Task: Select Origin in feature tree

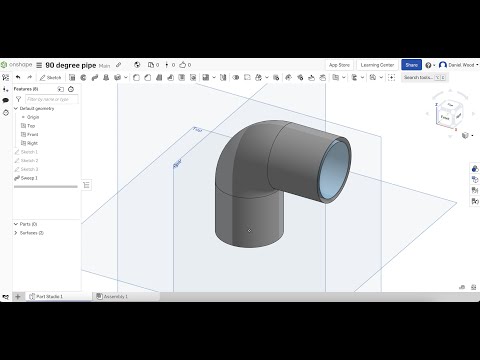Action: click(x=33, y=117)
